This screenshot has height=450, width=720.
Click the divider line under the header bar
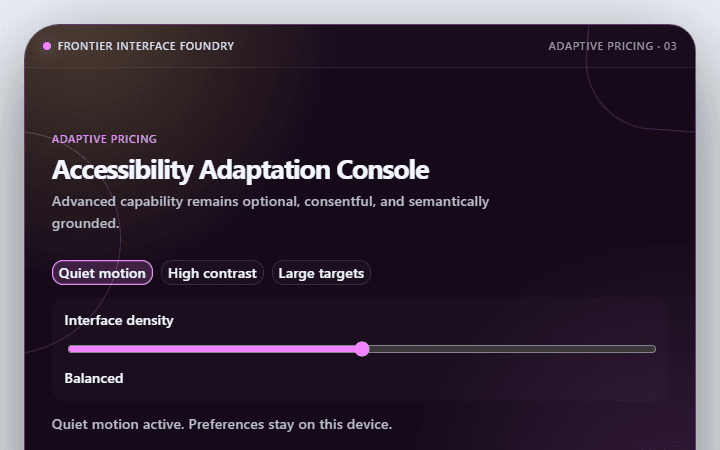pos(360,68)
